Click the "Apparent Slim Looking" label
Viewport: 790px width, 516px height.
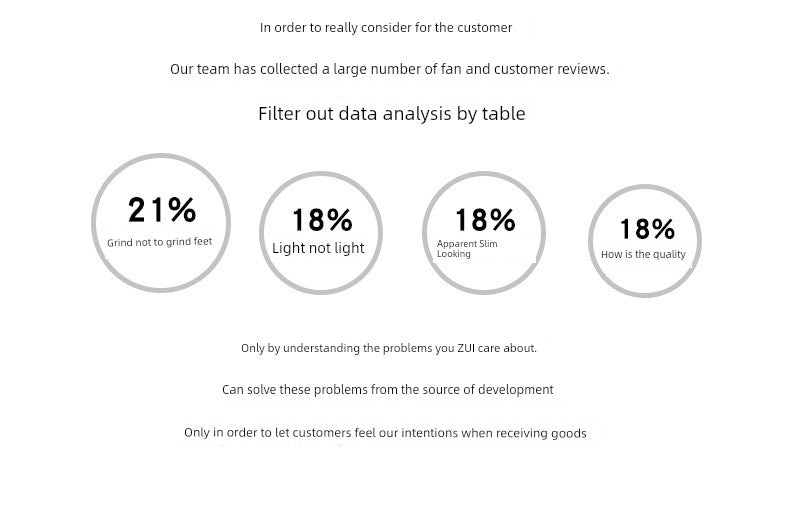tap(467, 249)
